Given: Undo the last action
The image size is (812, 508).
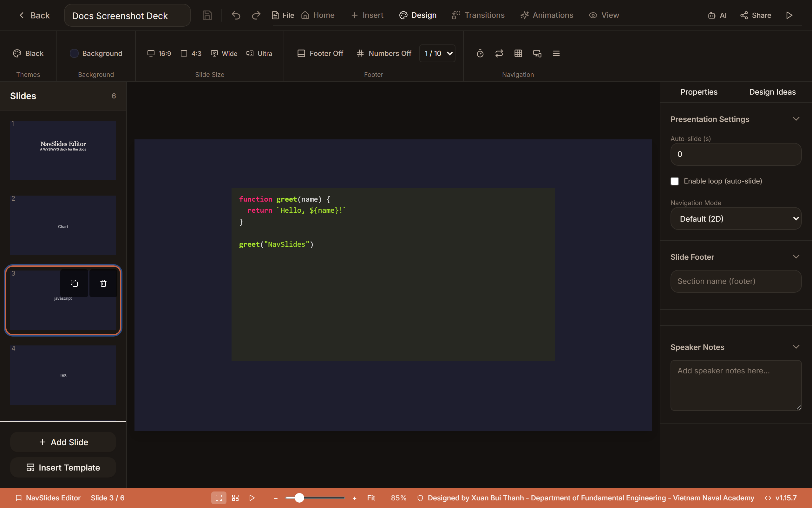Looking at the screenshot, I should coord(236,16).
